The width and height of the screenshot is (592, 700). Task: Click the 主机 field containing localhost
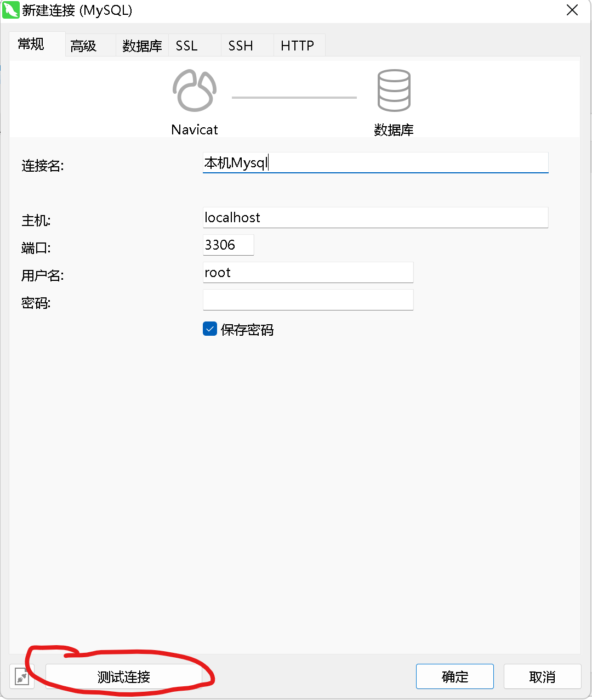375,217
